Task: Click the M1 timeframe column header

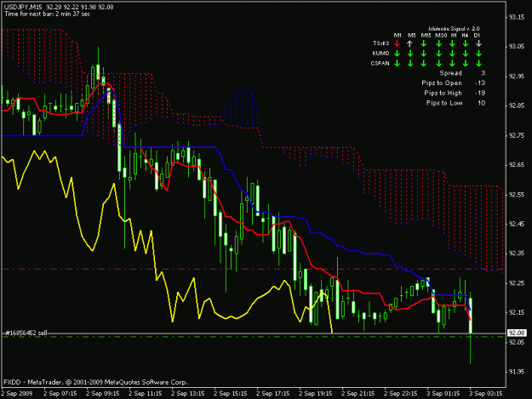Action: [398, 35]
